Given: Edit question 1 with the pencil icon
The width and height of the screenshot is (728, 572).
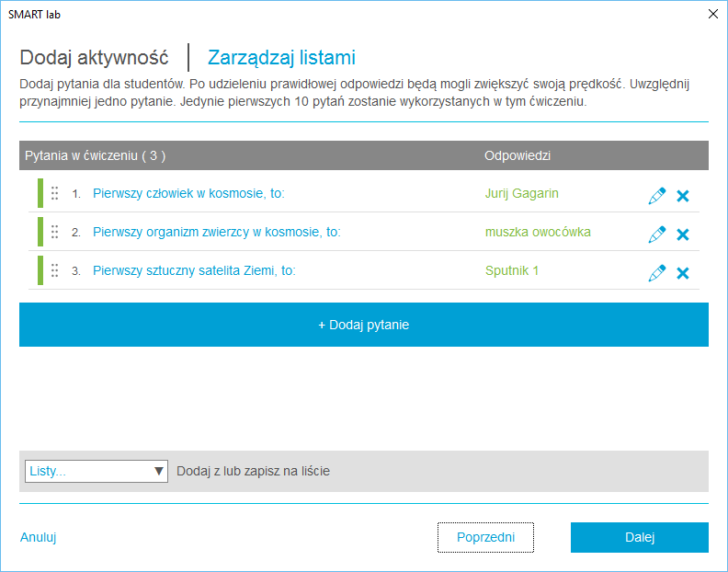Looking at the screenshot, I should pyautogui.click(x=657, y=196).
